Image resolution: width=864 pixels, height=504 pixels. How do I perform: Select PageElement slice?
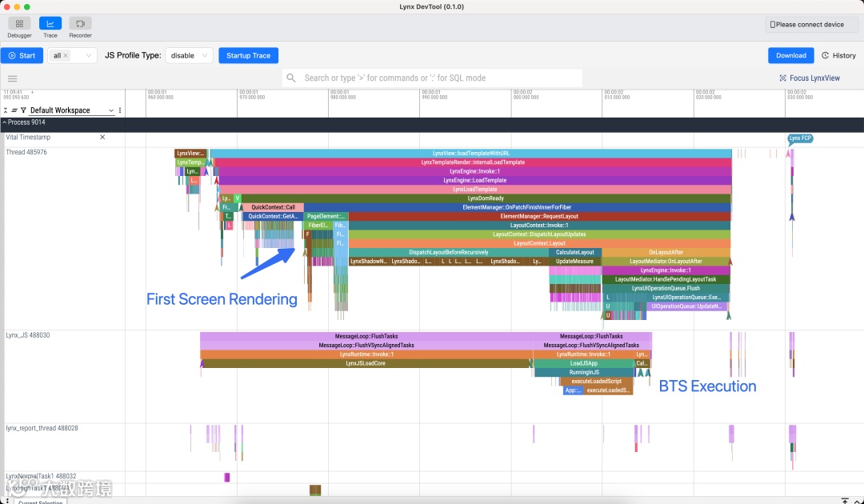pos(325,217)
